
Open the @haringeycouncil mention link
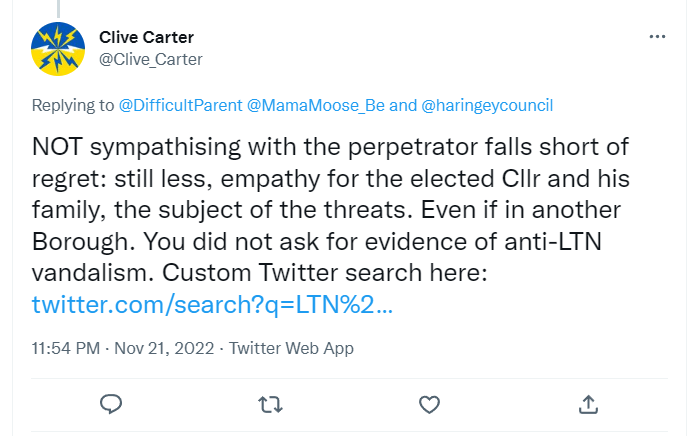tap(487, 105)
